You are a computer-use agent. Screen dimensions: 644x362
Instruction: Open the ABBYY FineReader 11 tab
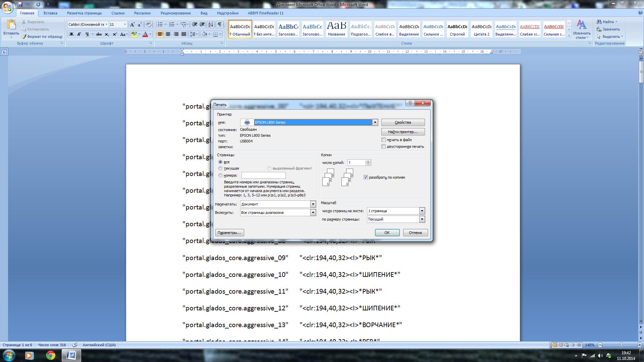tap(265, 13)
